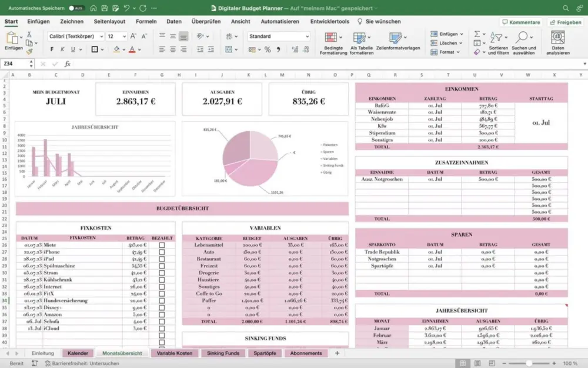Mark the Spülmaschine row as bezahlt
This screenshot has width=588, height=368.
161,266
